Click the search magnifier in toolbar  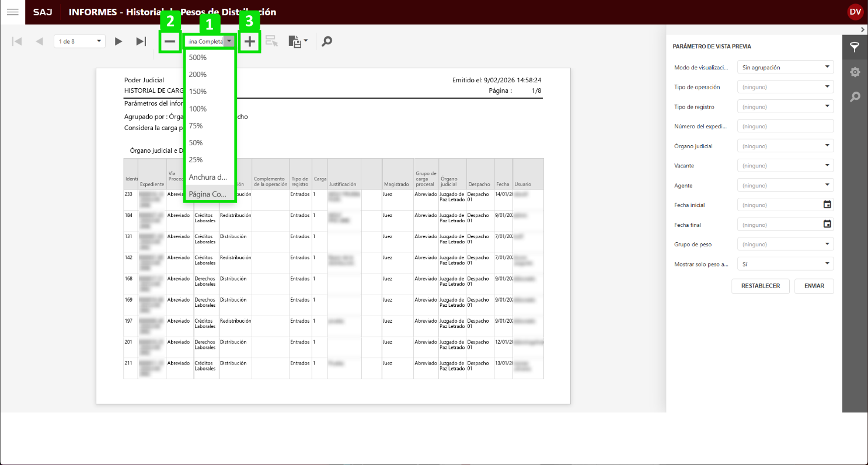327,41
